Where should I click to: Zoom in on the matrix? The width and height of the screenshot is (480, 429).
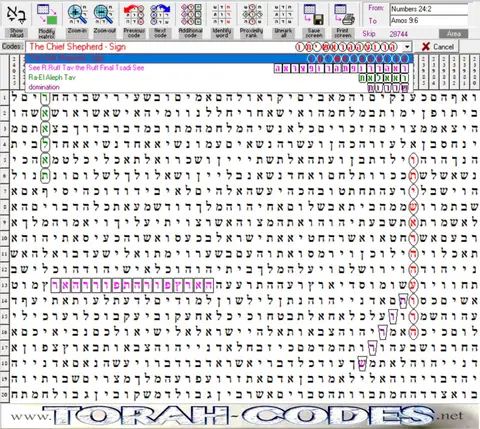pyautogui.click(x=77, y=20)
